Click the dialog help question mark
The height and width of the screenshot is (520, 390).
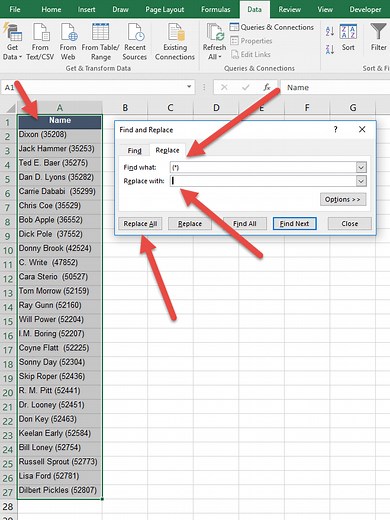click(x=335, y=129)
